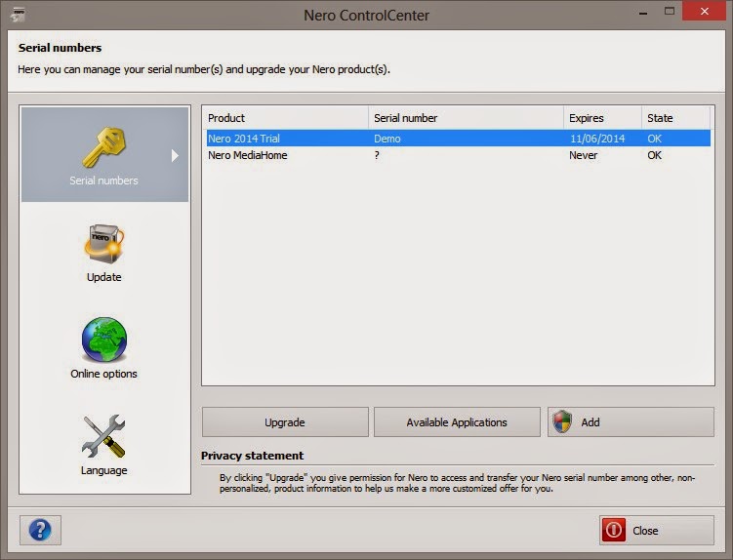Click the Add button label

(590, 422)
